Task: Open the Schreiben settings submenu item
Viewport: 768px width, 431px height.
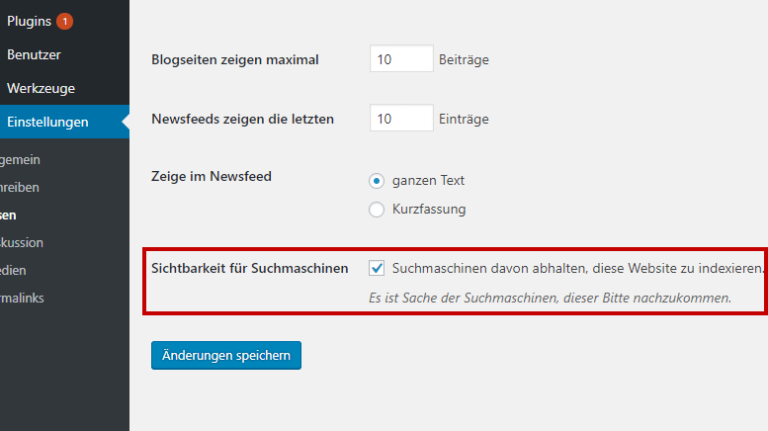Action: [x=20, y=188]
